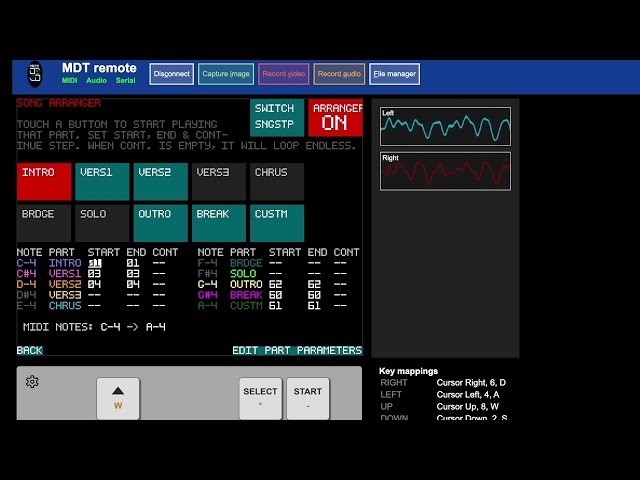Select the BREAK START value 60
Viewport: 640px width, 480px height.
coord(276,295)
